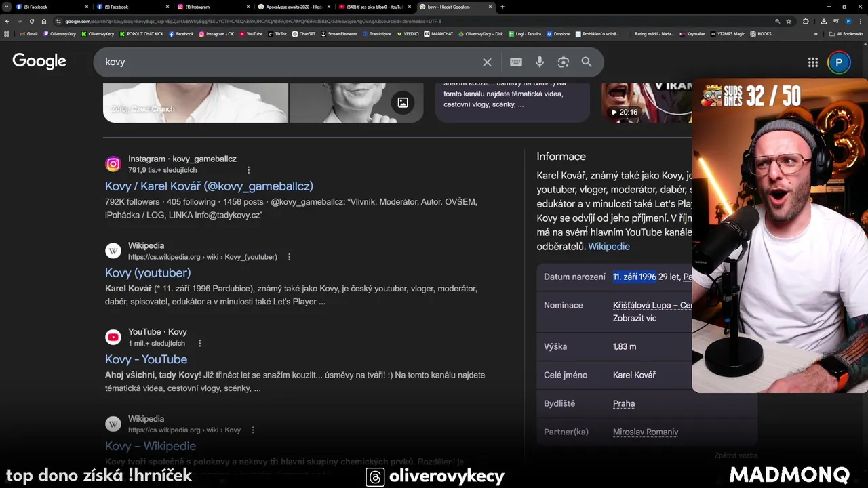
Task: Open more options for the YouTube · Kovy result
Action: 199,343
